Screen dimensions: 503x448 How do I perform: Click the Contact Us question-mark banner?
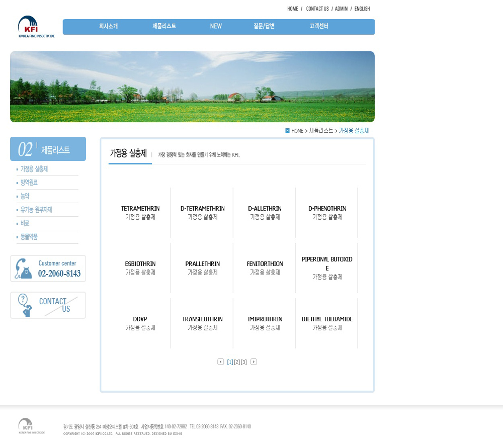tap(48, 305)
